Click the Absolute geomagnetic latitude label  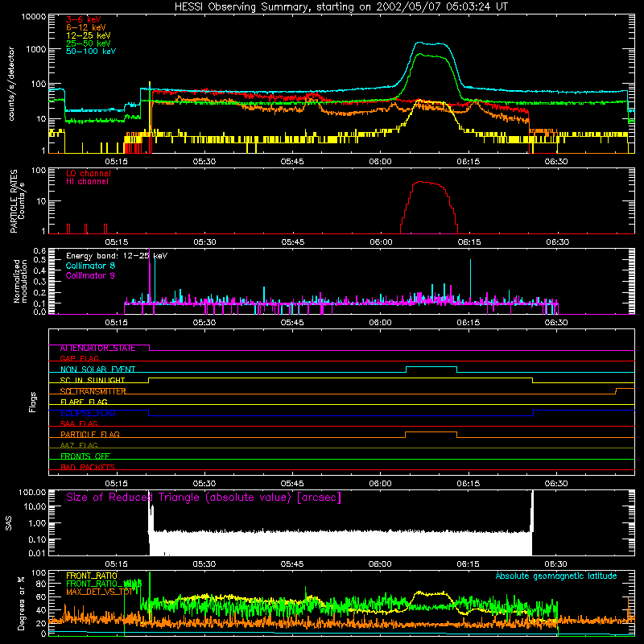coord(556,576)
